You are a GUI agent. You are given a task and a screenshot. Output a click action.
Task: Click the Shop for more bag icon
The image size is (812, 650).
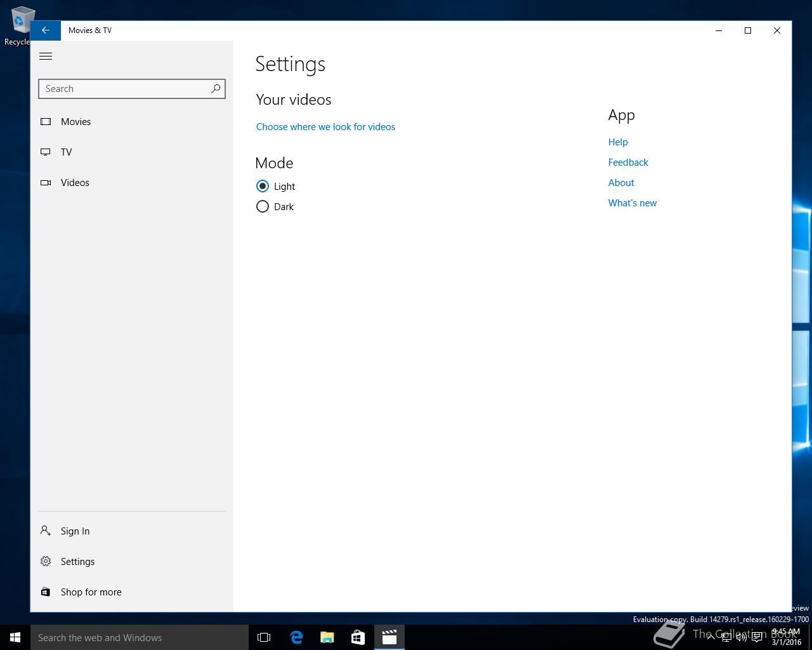pyautogui.click(x=46, y=592)
